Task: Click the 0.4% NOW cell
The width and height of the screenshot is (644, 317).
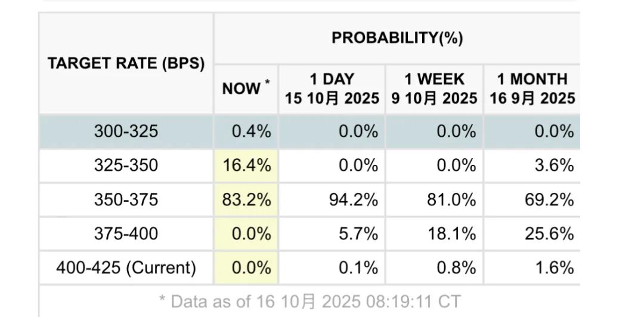Action: coord(251,131)
